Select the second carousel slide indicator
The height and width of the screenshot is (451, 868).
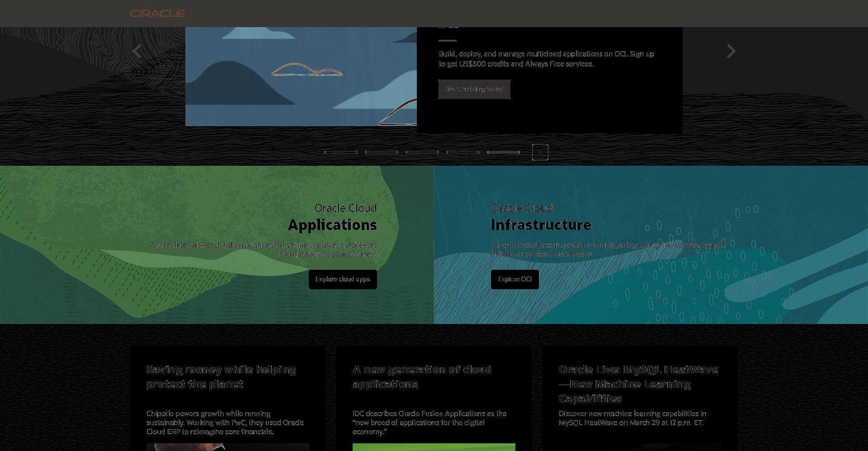click(382, 152)
